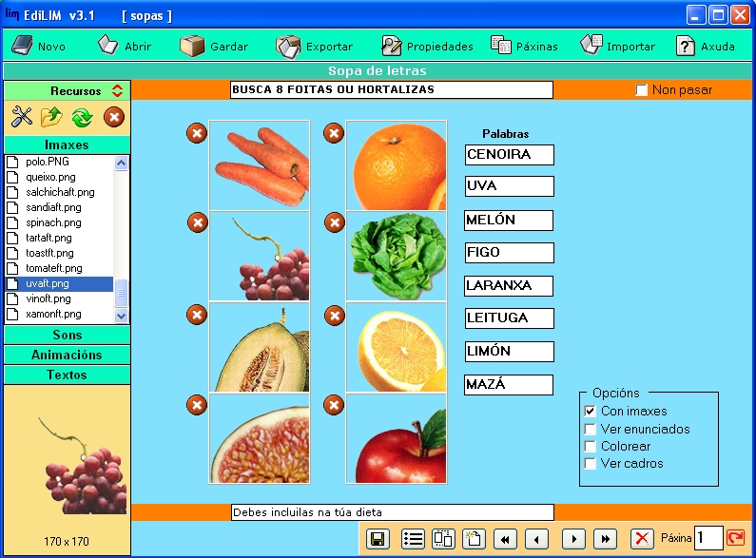Open the resources tools wrench icon

[x=21, y=117]
